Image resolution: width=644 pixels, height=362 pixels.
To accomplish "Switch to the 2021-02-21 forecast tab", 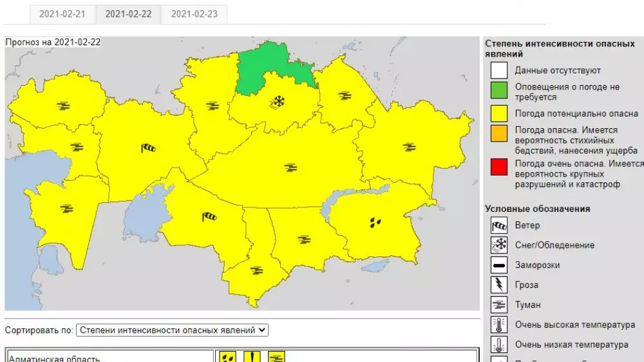I will [62, 14].
